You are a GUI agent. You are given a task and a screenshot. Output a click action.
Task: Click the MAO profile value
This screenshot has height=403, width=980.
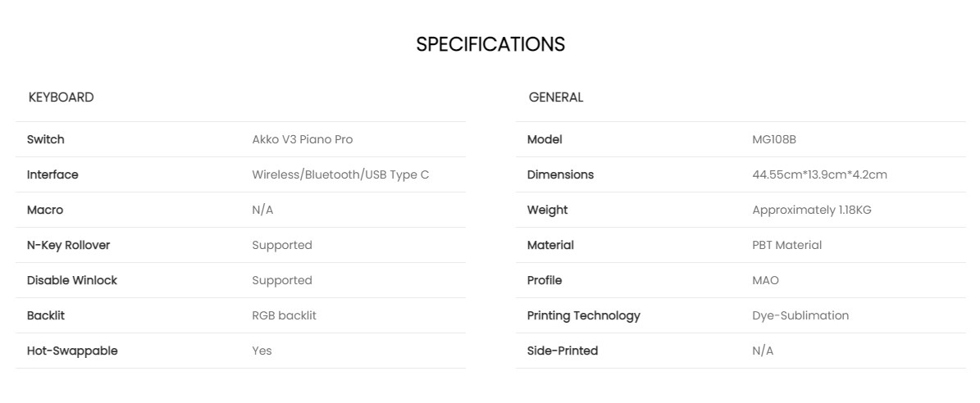[x=765, y=280]
